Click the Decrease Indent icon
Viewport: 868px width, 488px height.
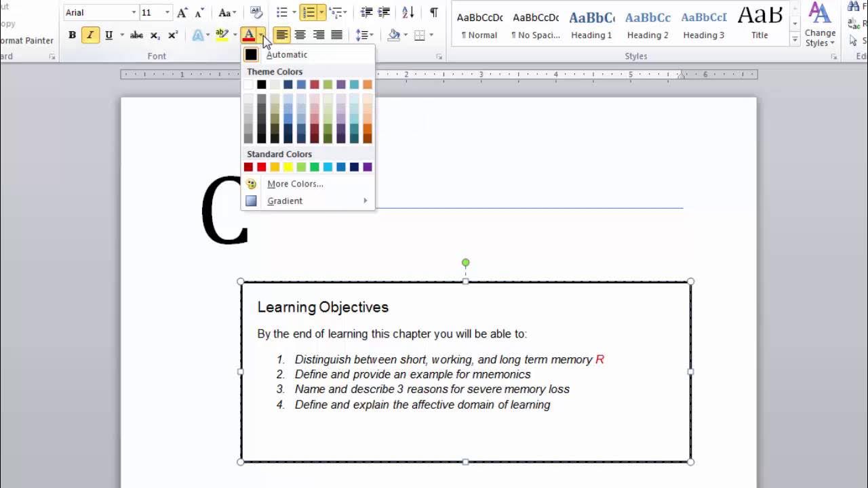click(366, 13)
